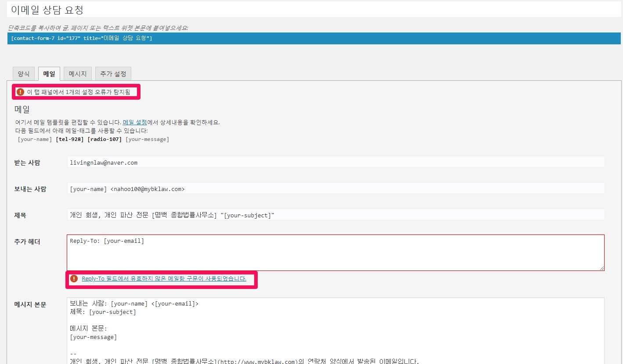Select the 메일 tab
Image resolution: width=623 pixels, height=364 pixels.
(x=49, y=74)
